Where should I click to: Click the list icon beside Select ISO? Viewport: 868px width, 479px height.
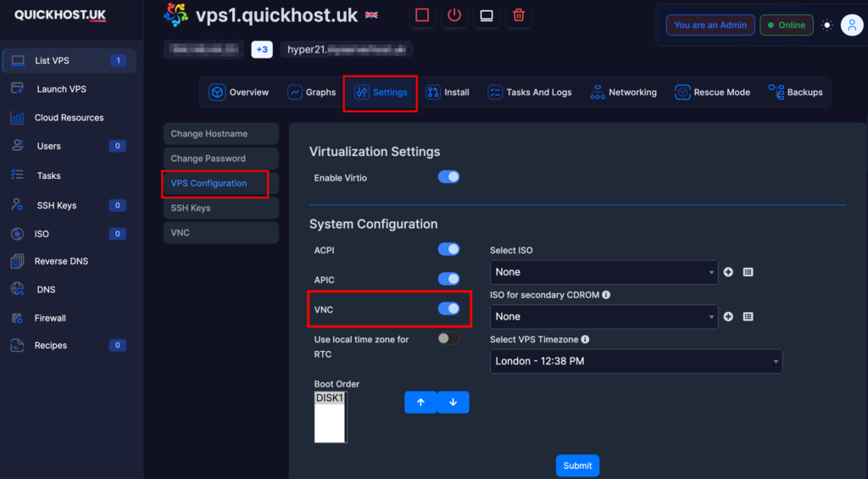748,272
